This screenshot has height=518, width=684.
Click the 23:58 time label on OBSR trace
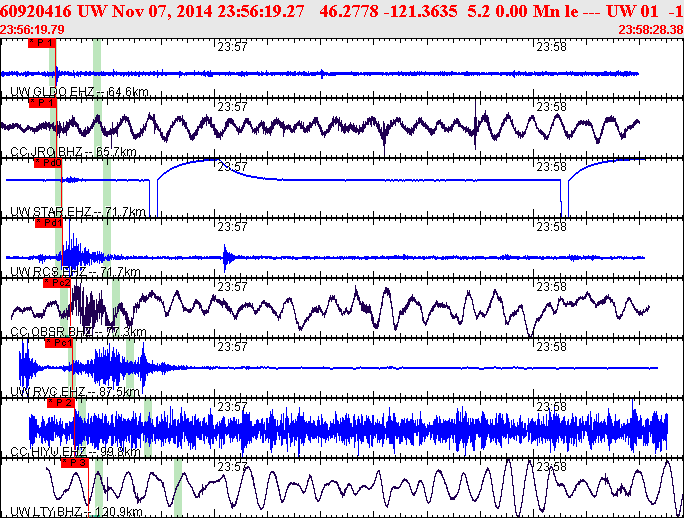551,287
